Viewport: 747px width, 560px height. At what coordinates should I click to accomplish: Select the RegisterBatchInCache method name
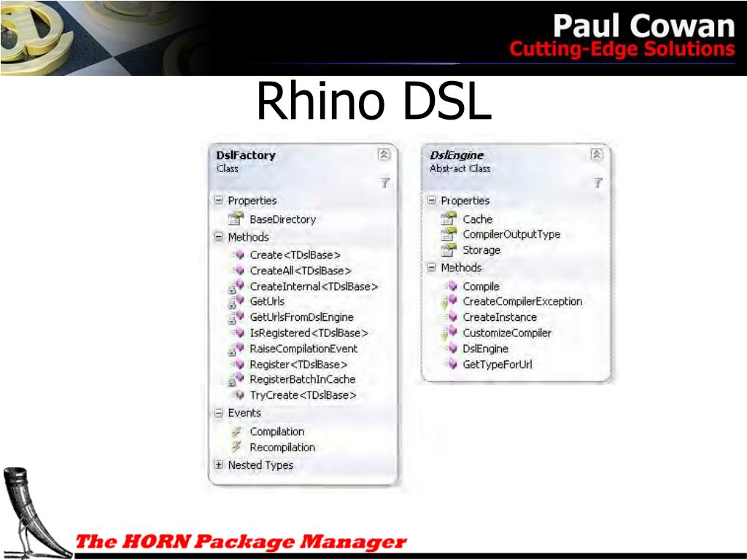pos(303,379)
